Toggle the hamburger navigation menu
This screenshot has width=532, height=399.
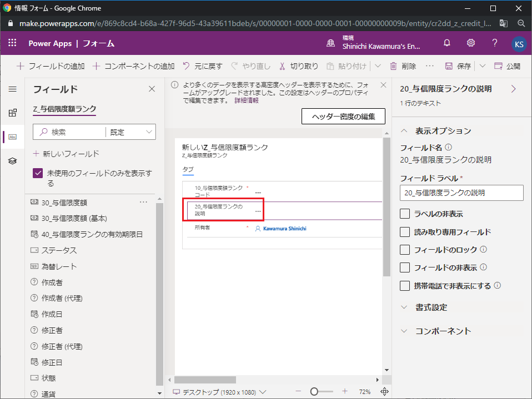click(13, 89)
